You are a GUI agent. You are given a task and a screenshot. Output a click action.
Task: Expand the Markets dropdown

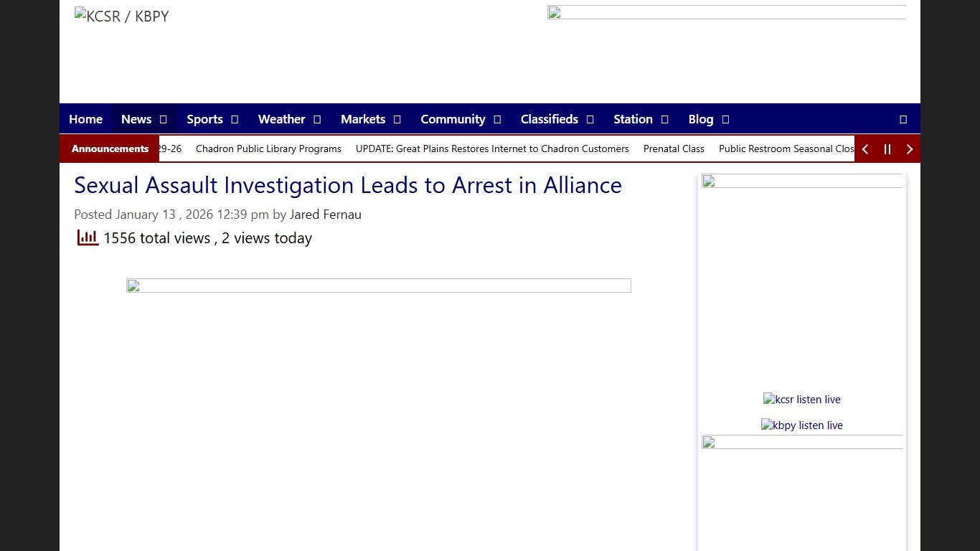tap(363, 119)
